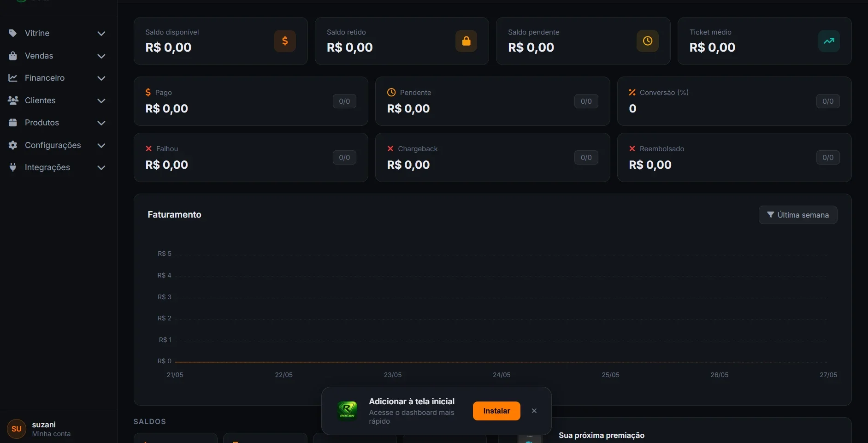Click the Ticket médio R$ 0,00 value

712,47
